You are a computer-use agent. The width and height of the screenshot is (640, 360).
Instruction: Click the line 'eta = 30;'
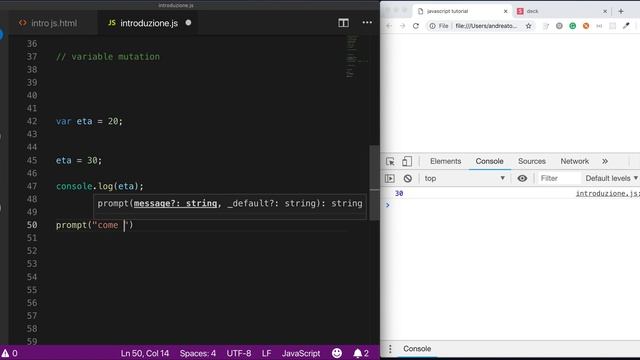click(79, 160)
